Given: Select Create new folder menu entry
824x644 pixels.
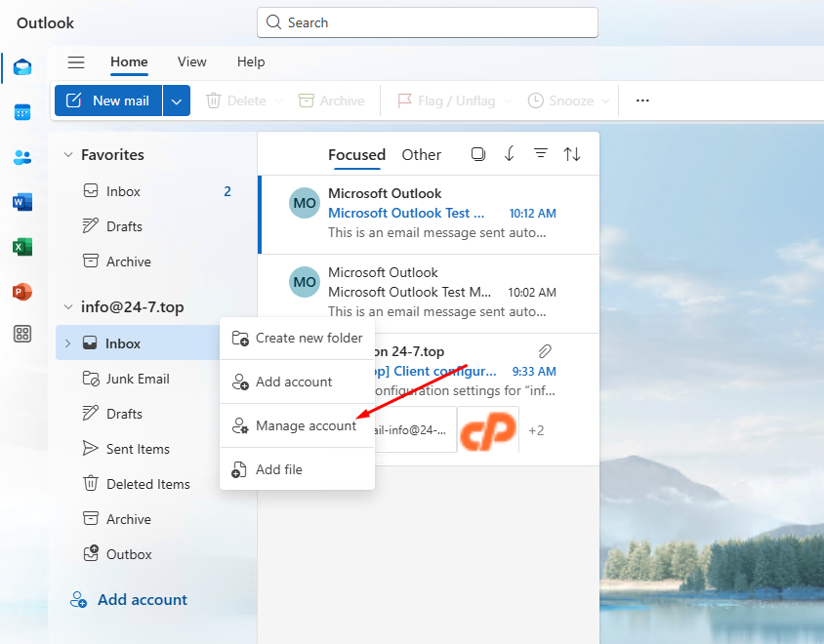Looking at the screenshot, I should [309, 338].
